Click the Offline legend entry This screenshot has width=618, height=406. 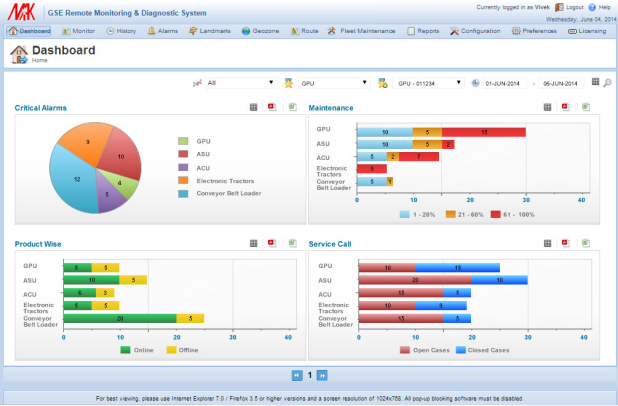tap(182, 350)
